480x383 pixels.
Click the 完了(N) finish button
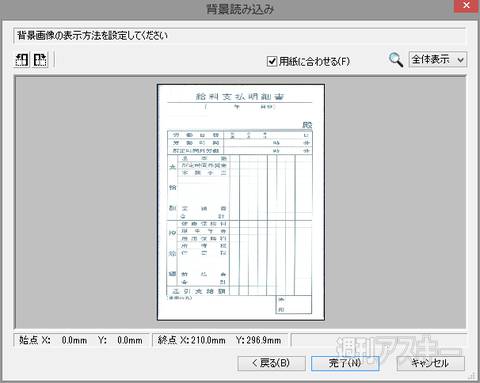point(345,363)
